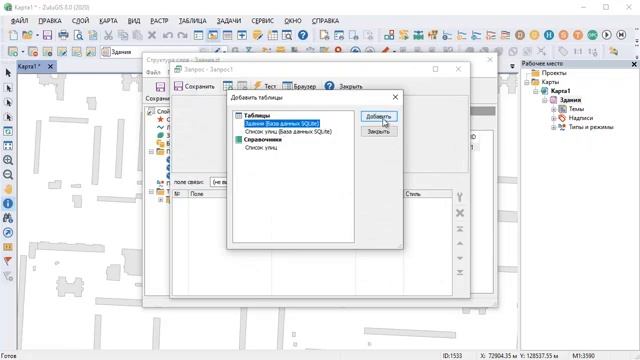
Task: Click the Cut scissors icon
Action: 108,35
